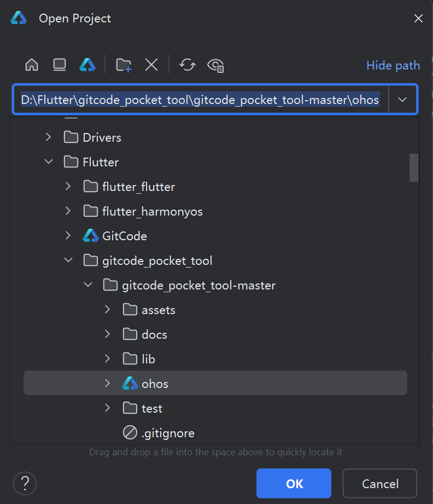Click the Open Project dialog logo icon
This screenshot has height=504, width=433.
18,18
